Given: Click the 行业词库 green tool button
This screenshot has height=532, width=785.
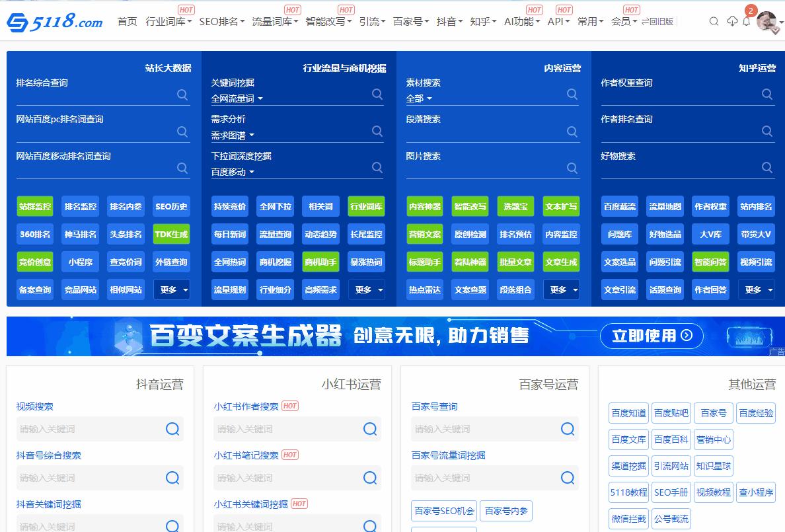Looking at the screenshot, I should point(367,206).
